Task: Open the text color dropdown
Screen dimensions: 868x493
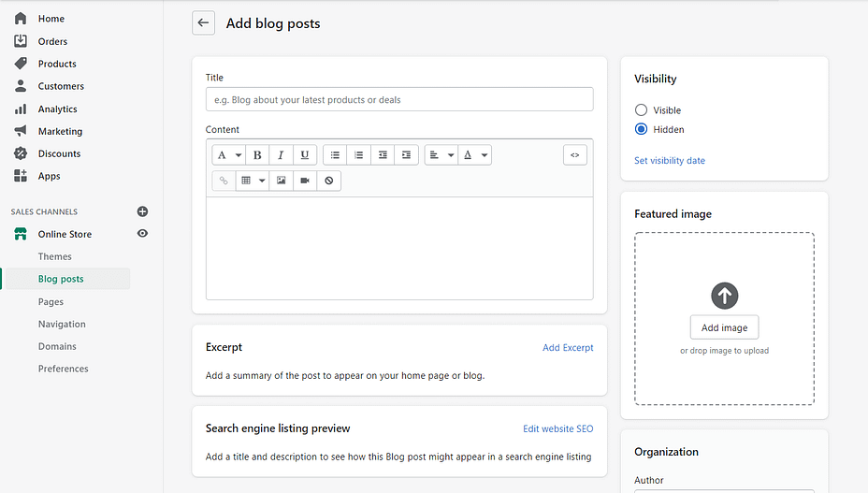Action: pos(475,155)
